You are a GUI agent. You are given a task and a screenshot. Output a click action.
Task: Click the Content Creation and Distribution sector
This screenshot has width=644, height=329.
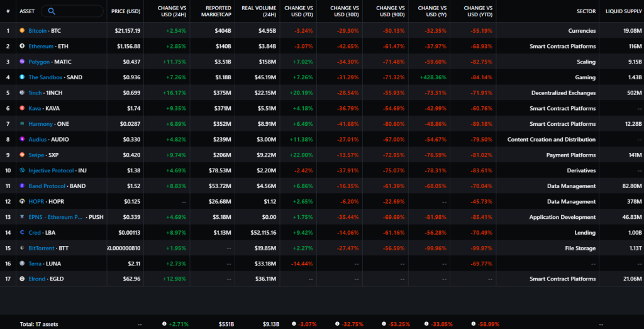click(551, 139)
